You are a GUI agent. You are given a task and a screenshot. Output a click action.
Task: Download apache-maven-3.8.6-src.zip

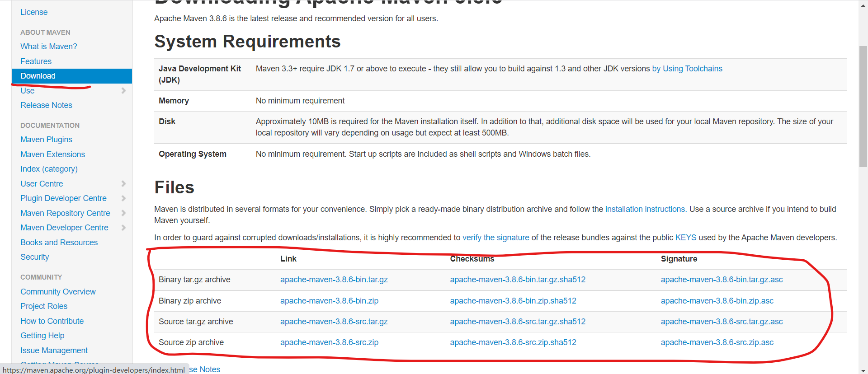tap(329, 342)
